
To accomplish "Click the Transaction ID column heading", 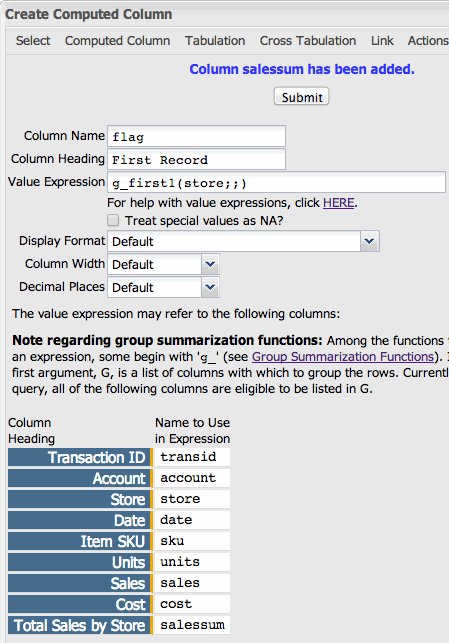I will (x=80, y=457).
